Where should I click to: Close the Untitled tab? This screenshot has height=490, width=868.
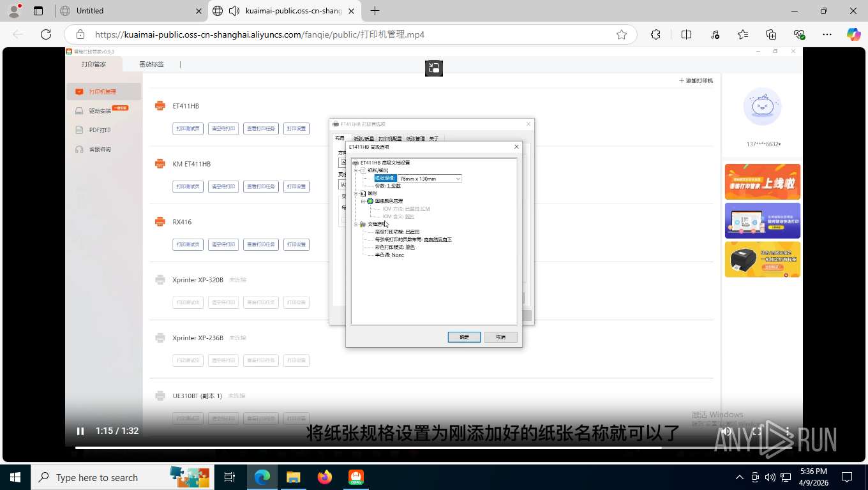198,11
